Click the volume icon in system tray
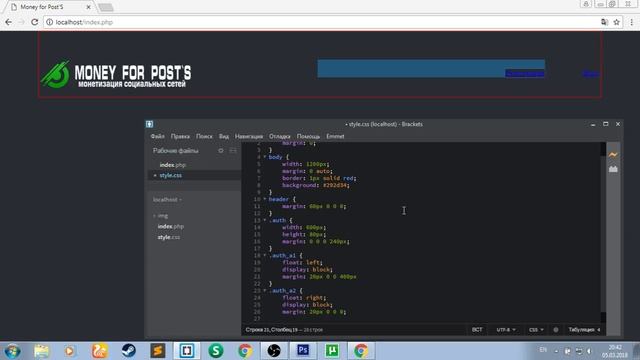This screenshot has width=640, height=360. (x=589, y=351)
